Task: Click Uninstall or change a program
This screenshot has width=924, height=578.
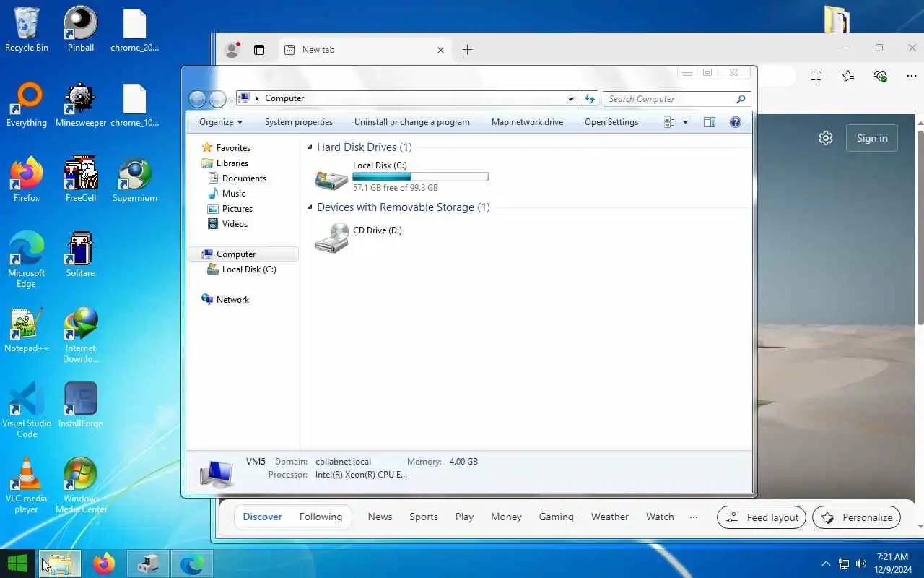Action: tap(412, 122)
